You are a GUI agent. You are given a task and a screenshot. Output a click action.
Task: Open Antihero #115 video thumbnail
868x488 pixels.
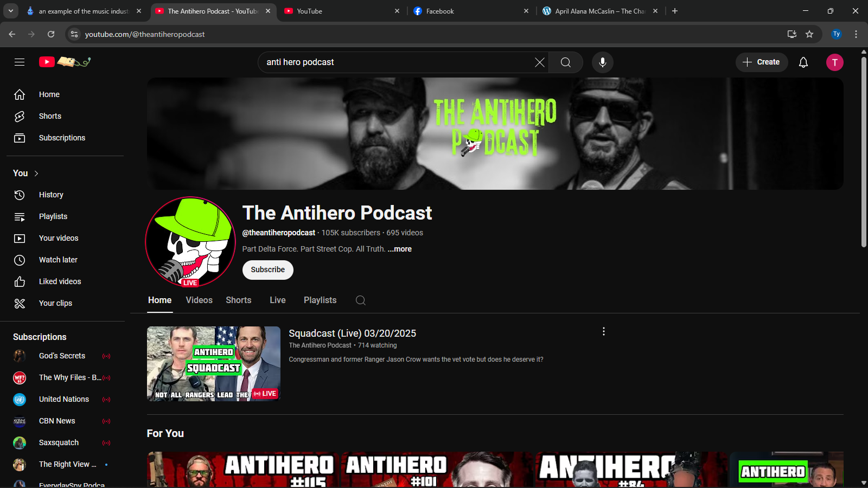point(243,470)
